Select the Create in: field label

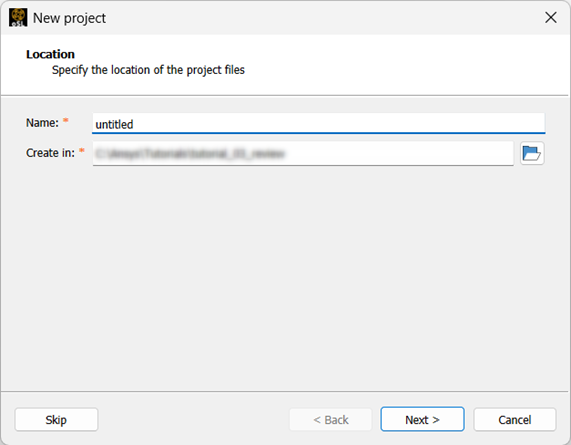[x=50, y=153]
